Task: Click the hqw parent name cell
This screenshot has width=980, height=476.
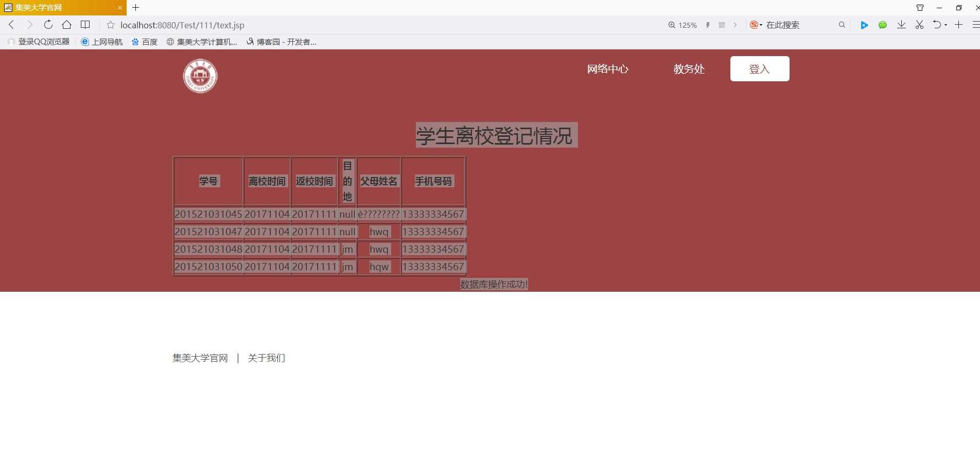Action: pyautogui.click(x=379, y=267)
